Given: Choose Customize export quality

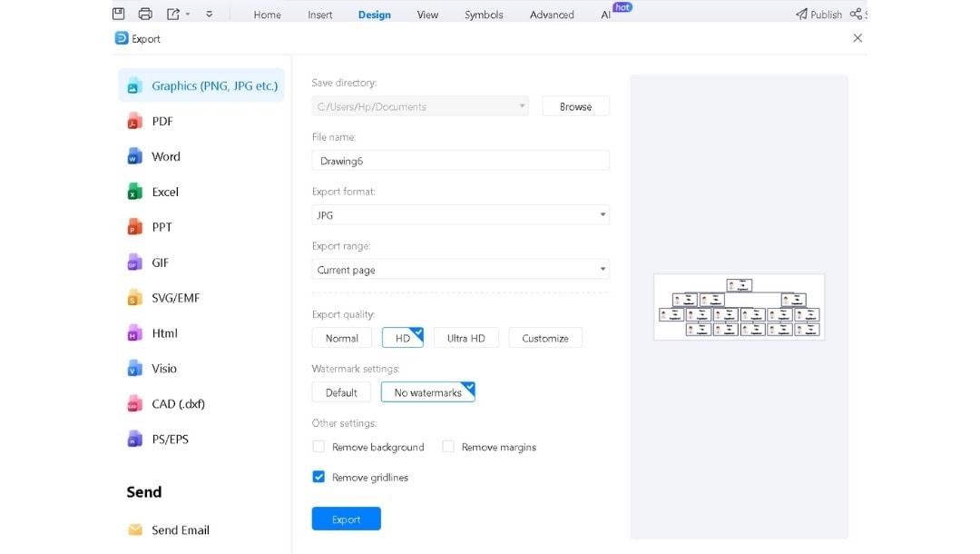Looking at the screenshot, I should click(x=545, y=338).
